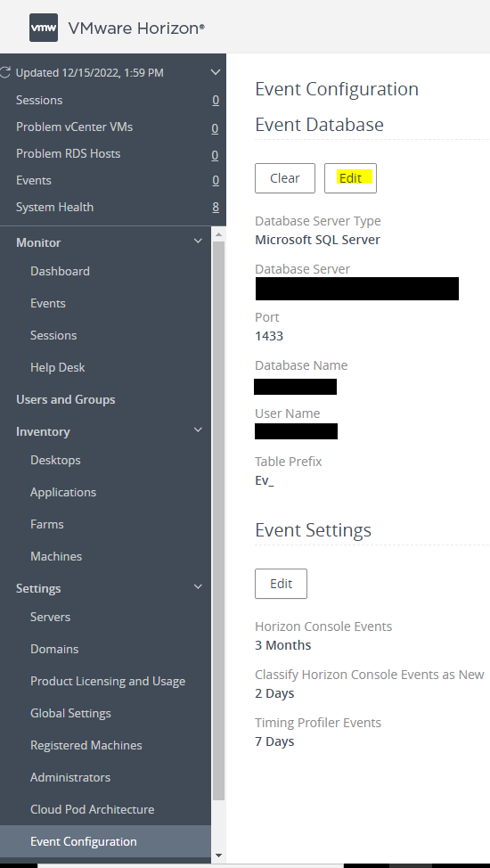Select Events under Monitor
490x868 pixels.
[x=47, y=303]
